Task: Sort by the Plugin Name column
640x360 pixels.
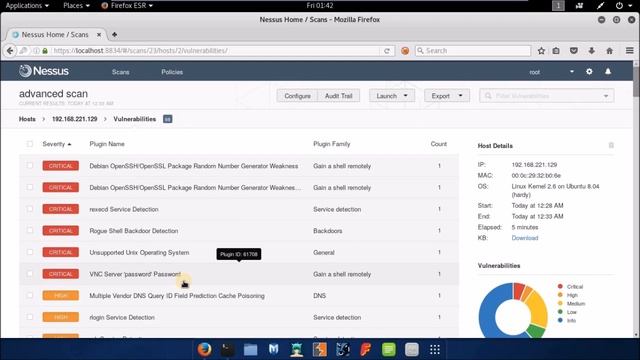Action: tap(107, 144)
